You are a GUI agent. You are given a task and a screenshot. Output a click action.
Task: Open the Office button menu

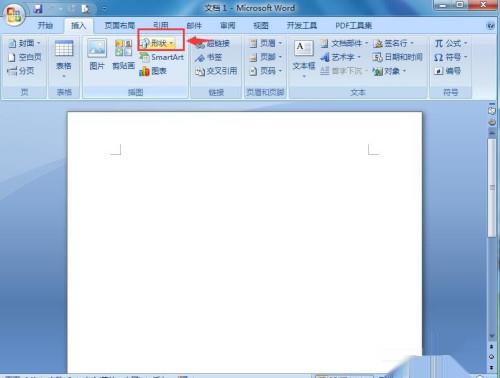(14, 14)
